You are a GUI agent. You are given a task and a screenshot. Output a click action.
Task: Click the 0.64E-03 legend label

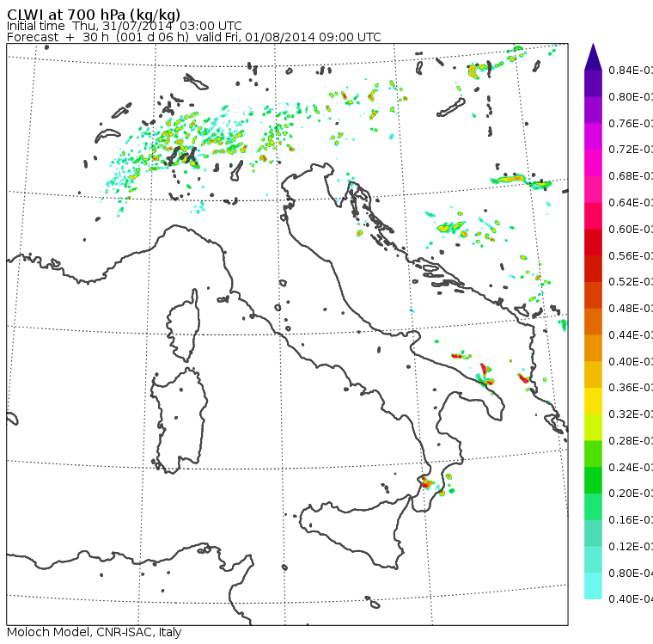point(631,203)
